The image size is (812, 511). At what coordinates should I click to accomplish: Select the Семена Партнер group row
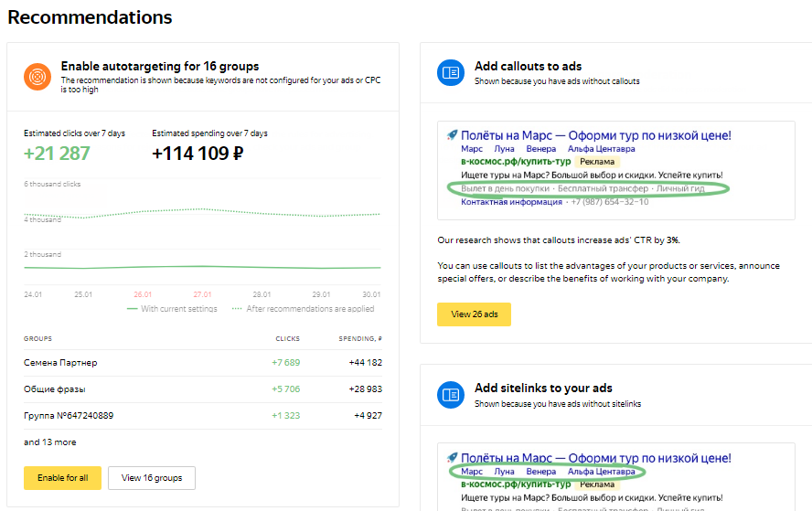click(60, 363)
